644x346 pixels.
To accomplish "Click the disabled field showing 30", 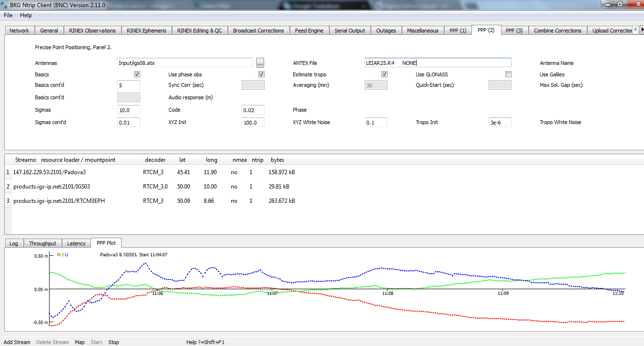I will point(376,85).
